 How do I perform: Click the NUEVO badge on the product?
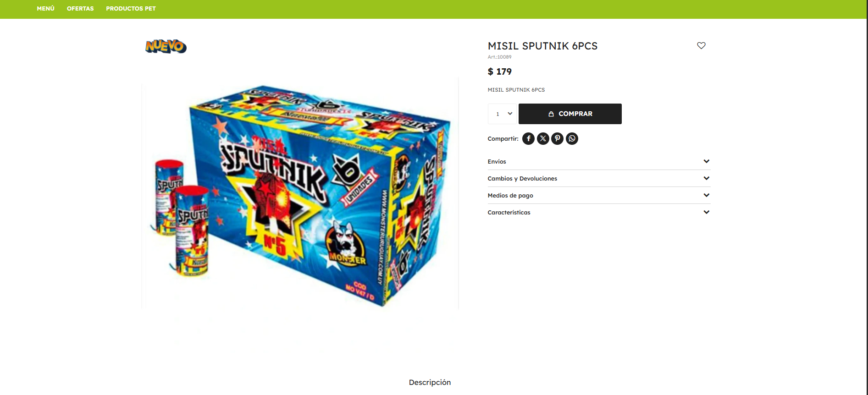(x=166, y=46)
